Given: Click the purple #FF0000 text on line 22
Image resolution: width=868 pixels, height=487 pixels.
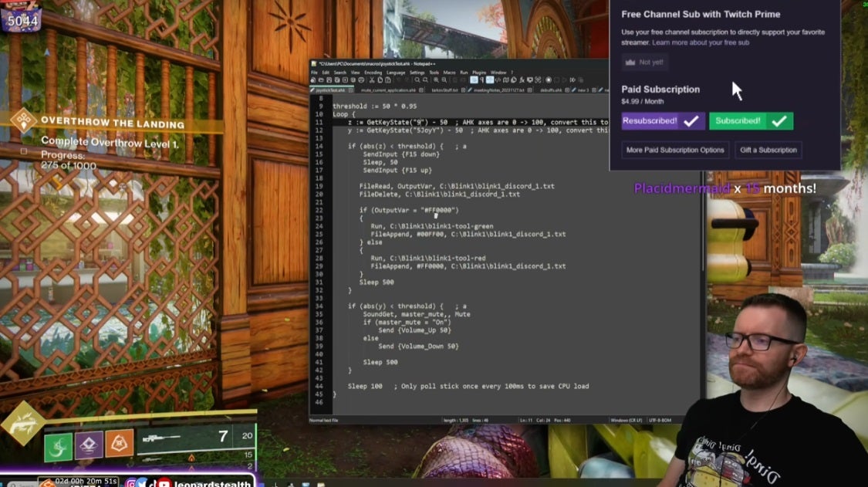Looking at the screenshot, I should [x=441, y=210].
